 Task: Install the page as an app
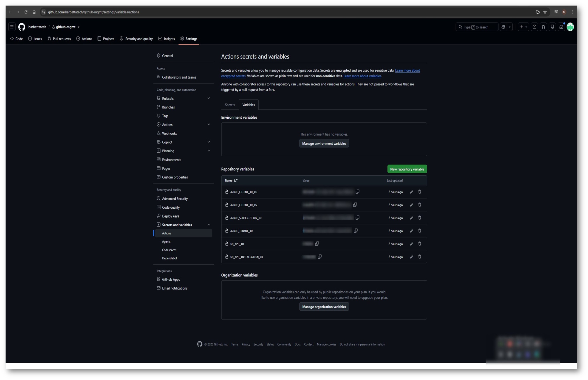(537, 12)
